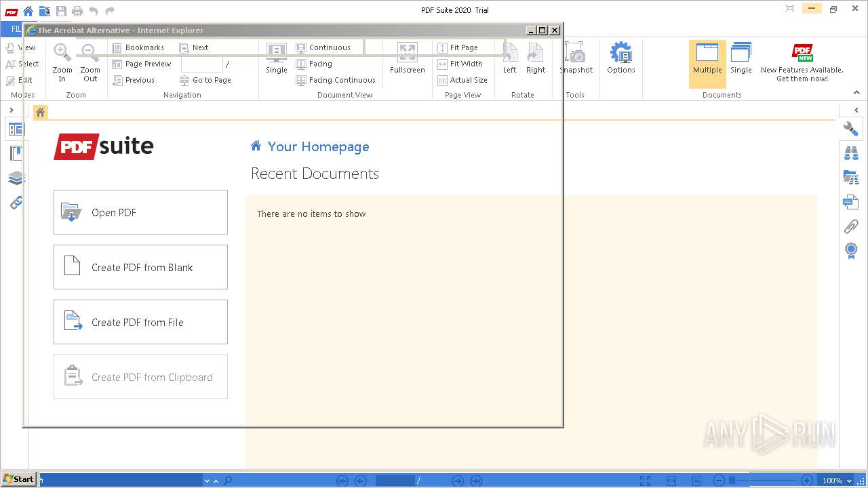Go to next page in status bar
This screenshot has width=868, height=488.
point(458,481)
